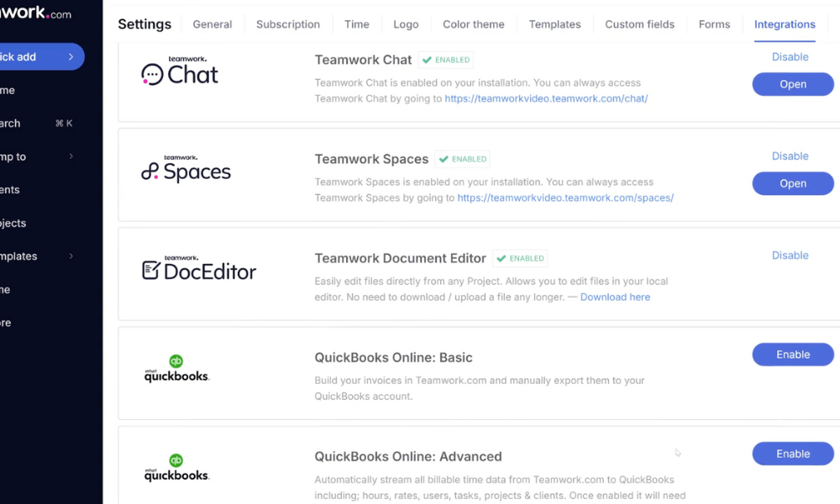Disable the Teamwork Spaces integration

click(790, 156)
